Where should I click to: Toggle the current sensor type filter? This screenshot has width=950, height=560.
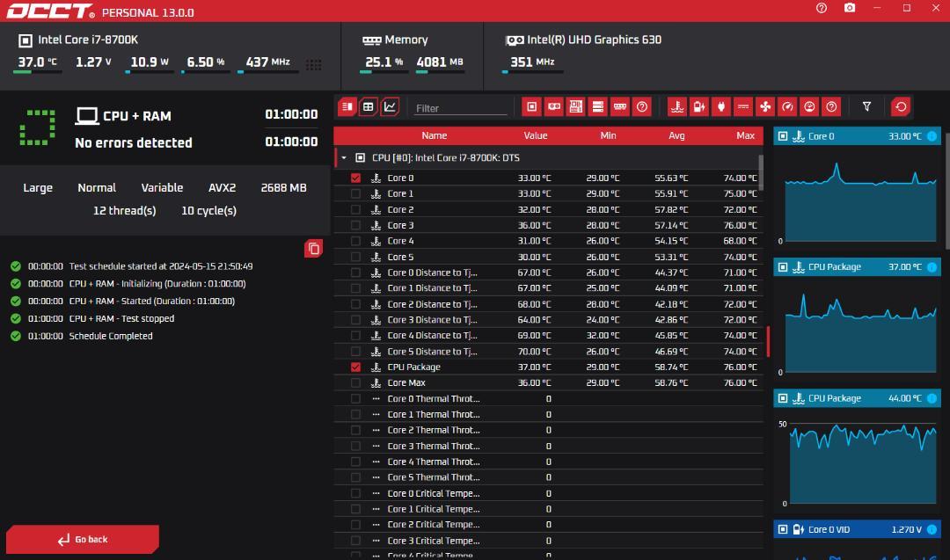(743, 107)
